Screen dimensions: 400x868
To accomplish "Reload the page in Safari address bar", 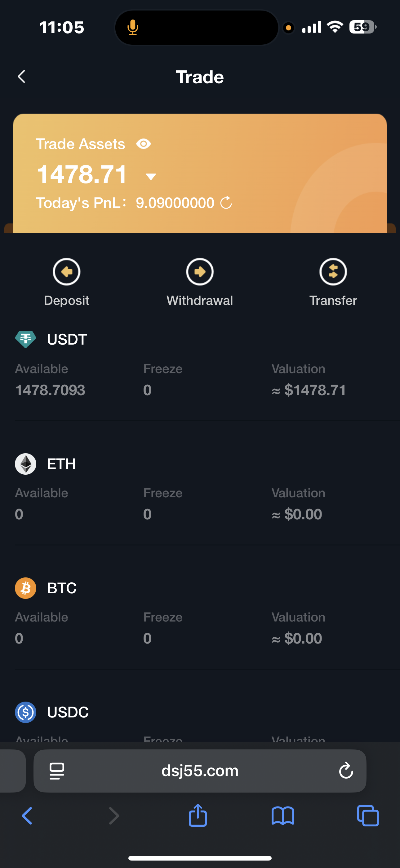I will [x=346, y=771].
